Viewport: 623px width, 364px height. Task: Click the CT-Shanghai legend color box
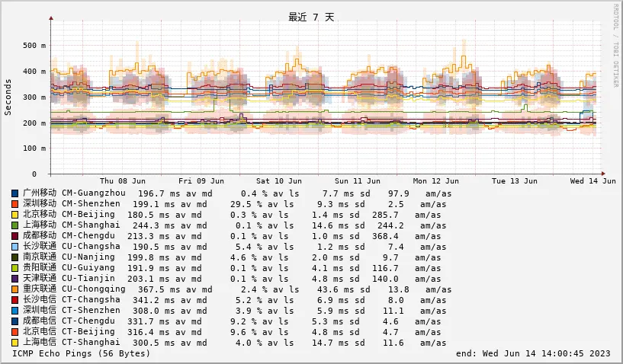15,343
